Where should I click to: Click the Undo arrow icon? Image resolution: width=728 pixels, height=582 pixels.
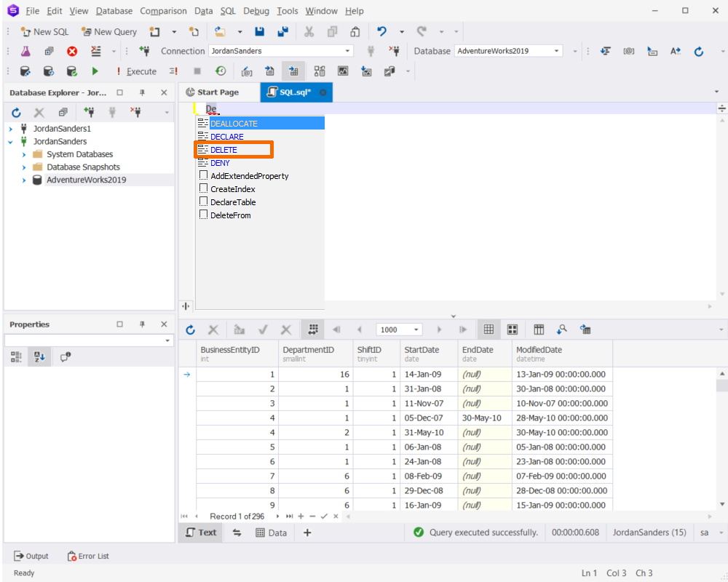point(381,31)
